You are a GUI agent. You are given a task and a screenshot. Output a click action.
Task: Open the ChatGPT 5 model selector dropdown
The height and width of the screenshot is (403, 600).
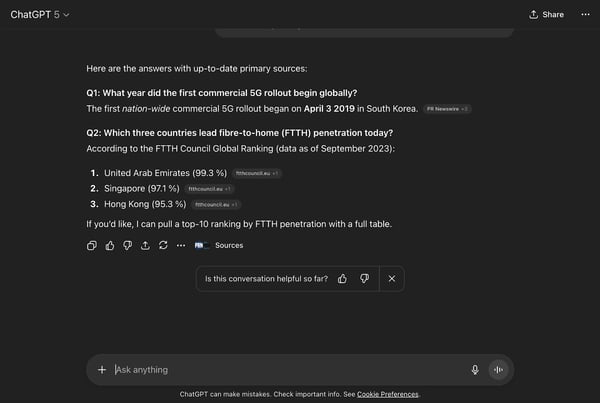click(x=40, y=15)
